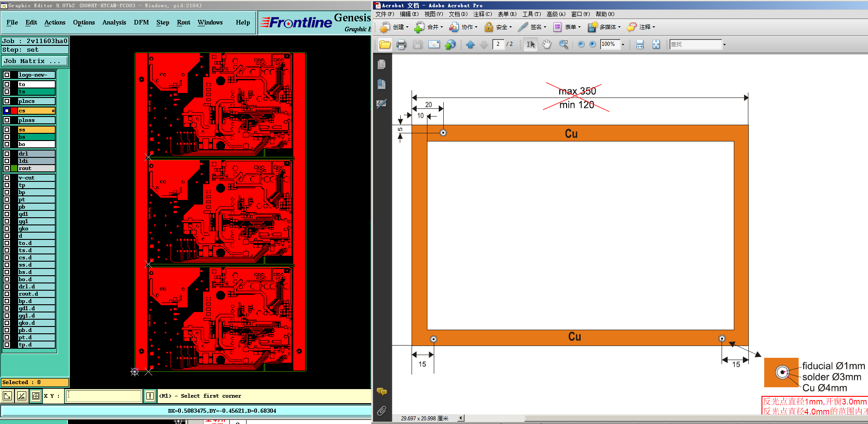Open the zoom percentage dropdown arrow
The width and height of the screenshot is (868, 424).
[x=623, y=44]
